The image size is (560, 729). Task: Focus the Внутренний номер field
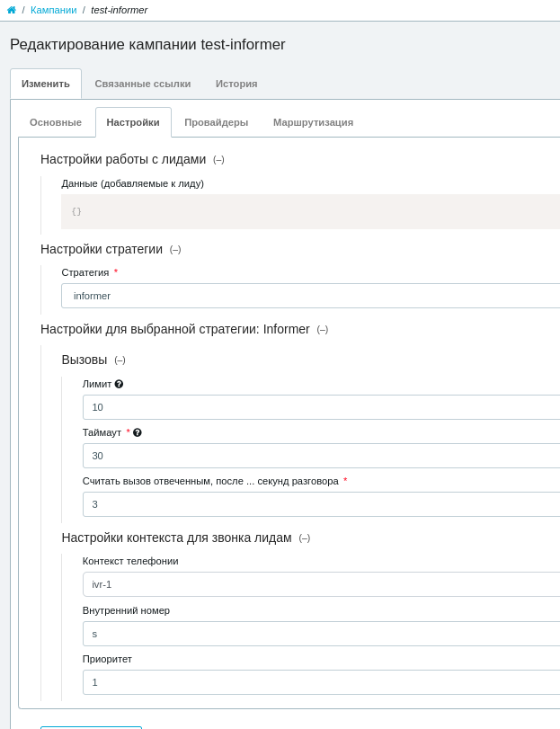(321, 634)
